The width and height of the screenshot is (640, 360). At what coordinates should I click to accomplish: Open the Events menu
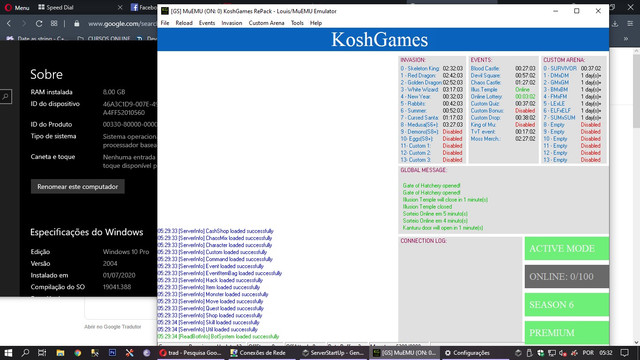(207, 23)
